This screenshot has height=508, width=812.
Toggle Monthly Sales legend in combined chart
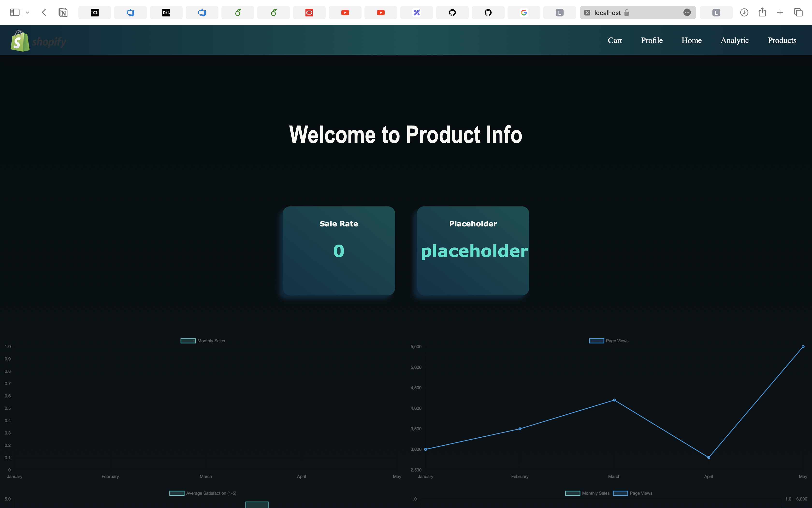(587, 493)
